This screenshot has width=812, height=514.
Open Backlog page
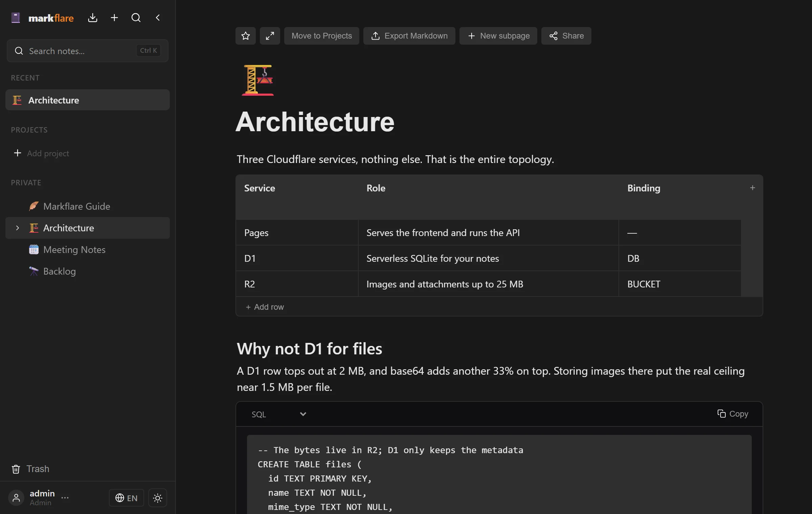pyautogui.click(x=88, y=271)
